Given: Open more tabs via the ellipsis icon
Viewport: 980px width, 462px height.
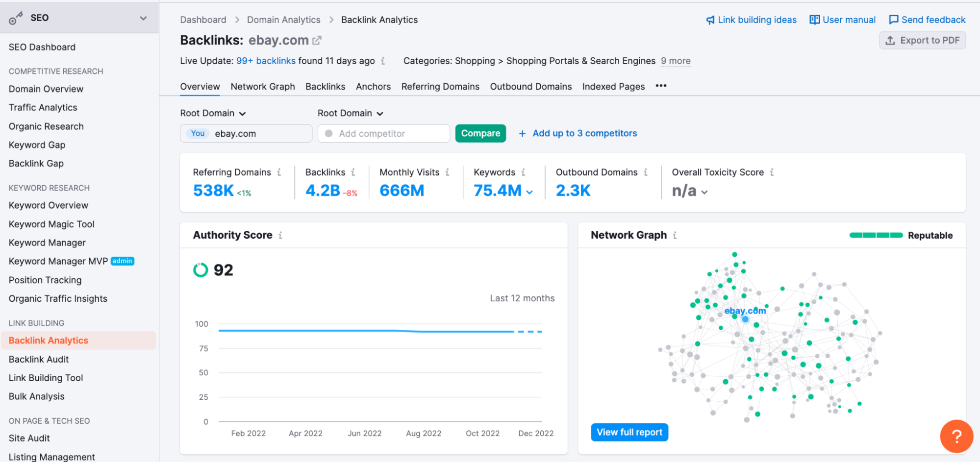Looking at the screenshot, I should click(x=660, y=86).
